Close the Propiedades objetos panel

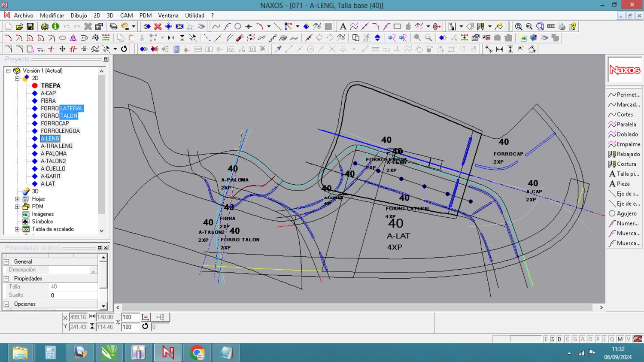pos(106,248)
